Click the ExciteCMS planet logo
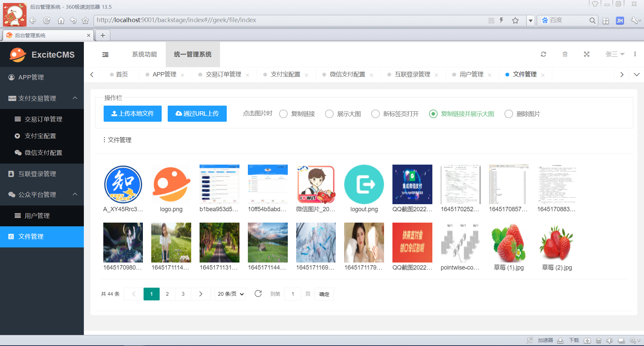 point(18,54)
